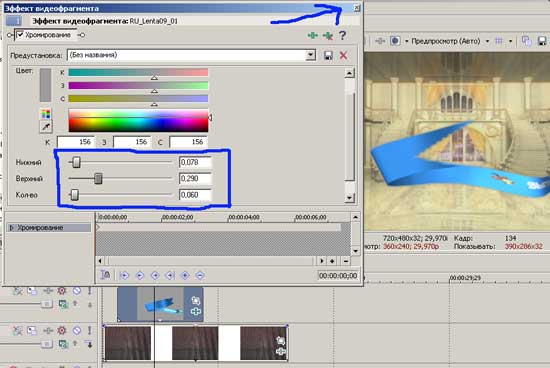Save the preset with floppy disk icon
The height and width of the screenshot is (368, 550).
tap(328, 55)
